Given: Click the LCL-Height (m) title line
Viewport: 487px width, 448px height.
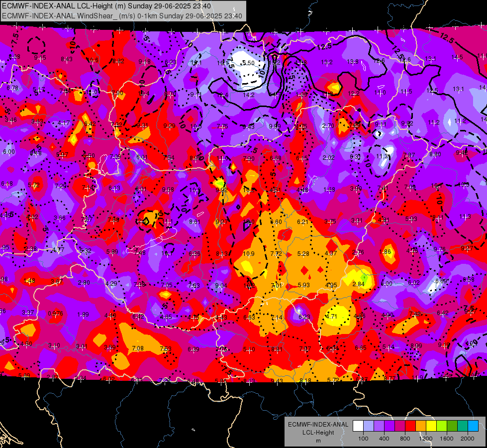Looking at the screenshot, I should coord(106,6).
